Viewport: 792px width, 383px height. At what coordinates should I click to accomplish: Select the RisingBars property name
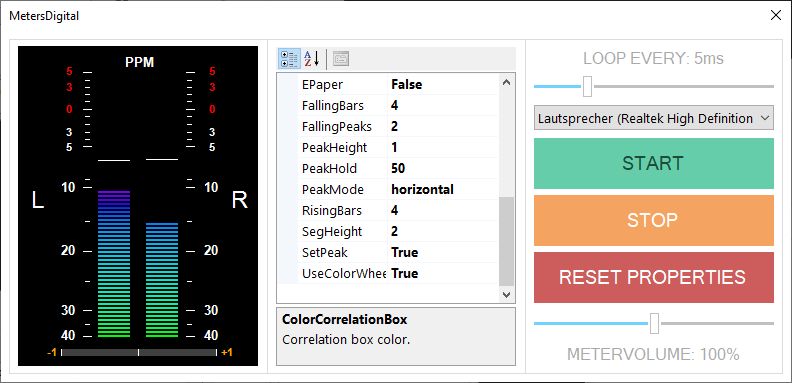tap(331, 211)
